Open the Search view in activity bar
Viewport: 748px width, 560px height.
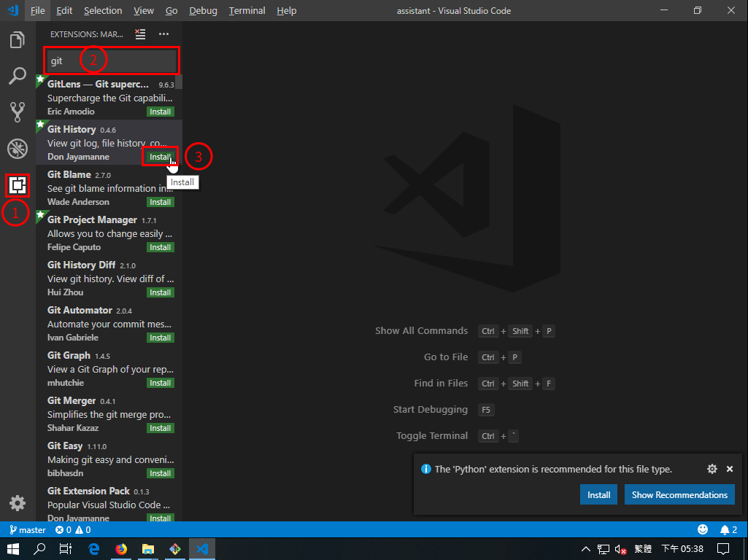(x=17, y=76)
